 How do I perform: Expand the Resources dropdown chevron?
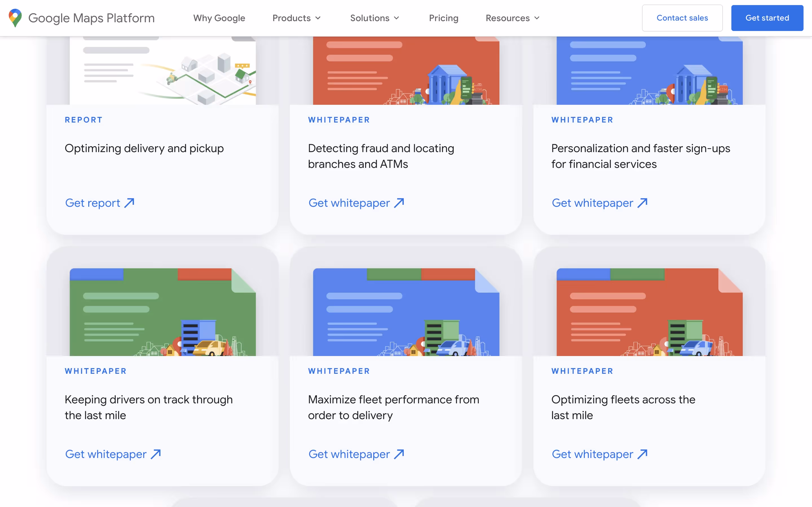point(537,18)
